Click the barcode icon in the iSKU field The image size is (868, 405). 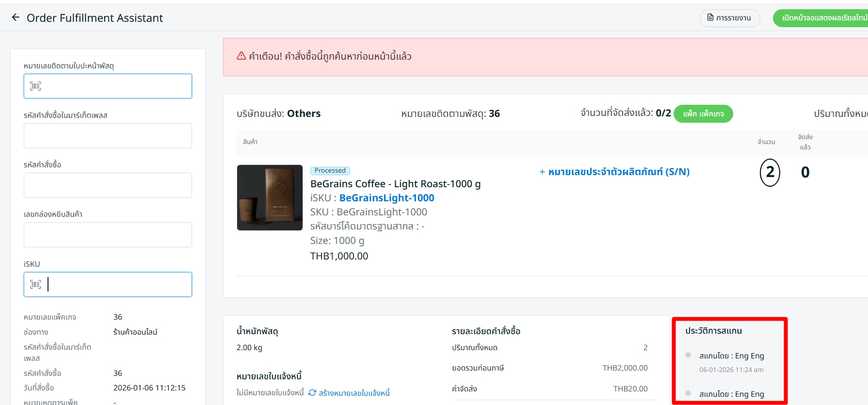35,284
